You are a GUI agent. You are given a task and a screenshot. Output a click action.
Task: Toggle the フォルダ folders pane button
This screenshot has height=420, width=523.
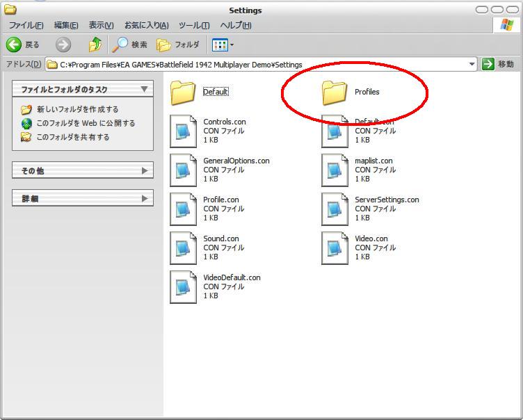click(x=178, y=45)
